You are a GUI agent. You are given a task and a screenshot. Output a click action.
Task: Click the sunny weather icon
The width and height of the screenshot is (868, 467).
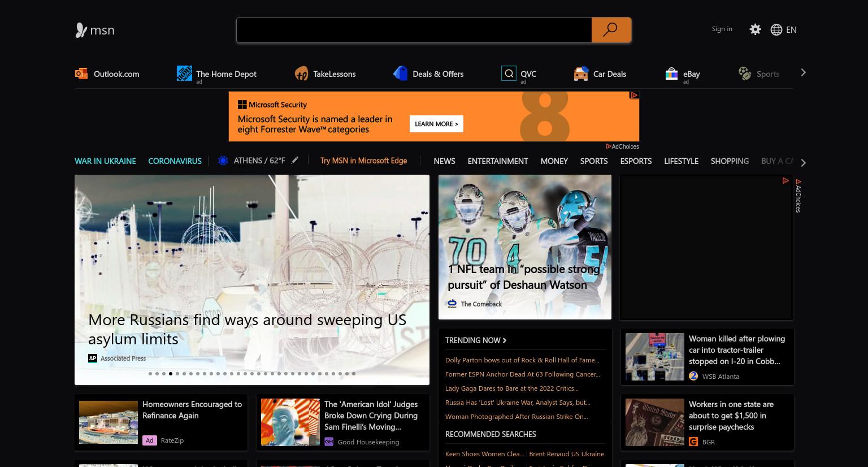[223, 161]
